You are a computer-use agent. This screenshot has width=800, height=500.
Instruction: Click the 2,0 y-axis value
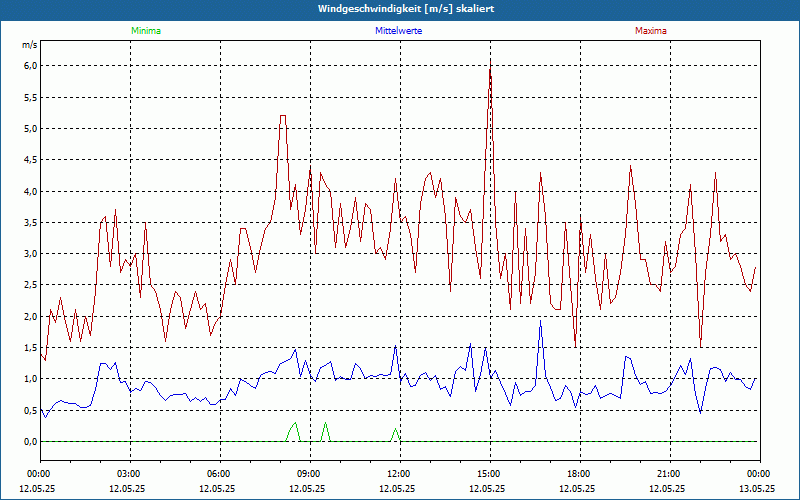[31, 316]
